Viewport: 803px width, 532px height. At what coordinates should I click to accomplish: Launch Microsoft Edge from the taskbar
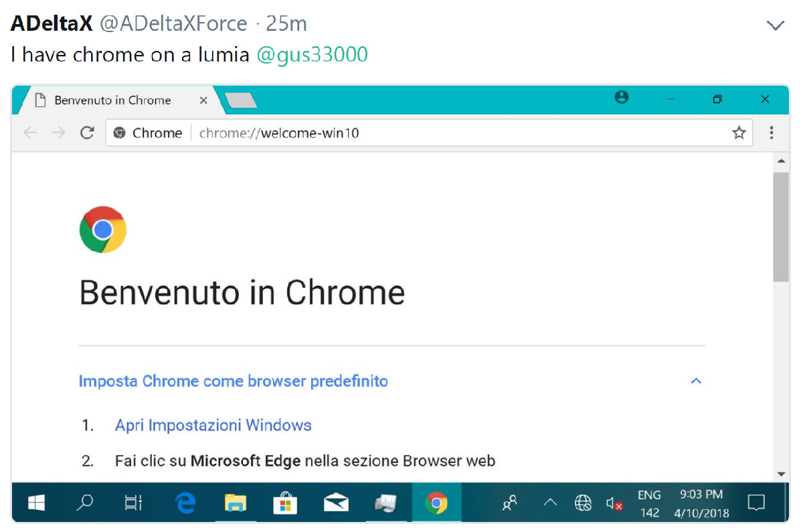click(x=185, y=503)
